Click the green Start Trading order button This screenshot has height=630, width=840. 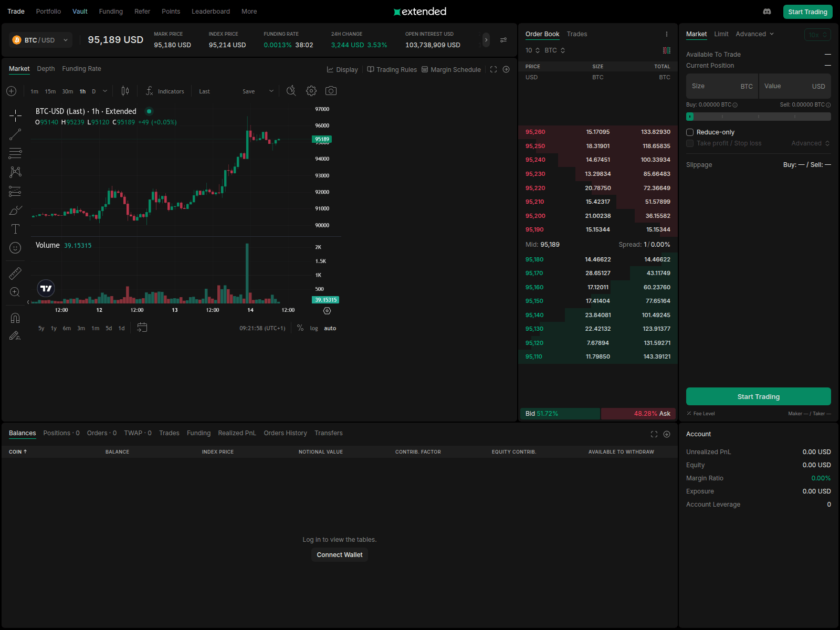[758, 396]
